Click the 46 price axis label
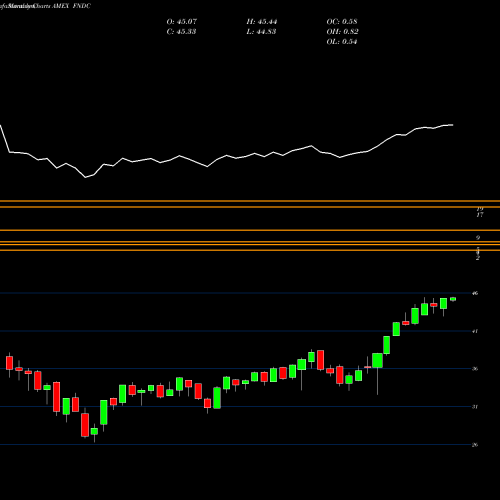500x500 pixels. [475, 293]
